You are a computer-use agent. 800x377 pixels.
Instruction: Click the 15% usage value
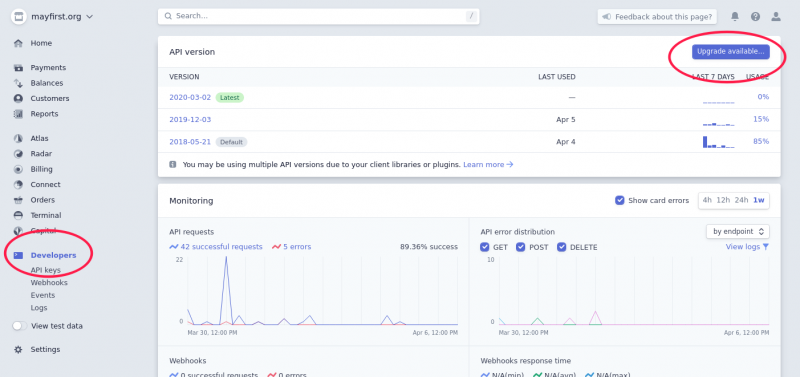761,119
